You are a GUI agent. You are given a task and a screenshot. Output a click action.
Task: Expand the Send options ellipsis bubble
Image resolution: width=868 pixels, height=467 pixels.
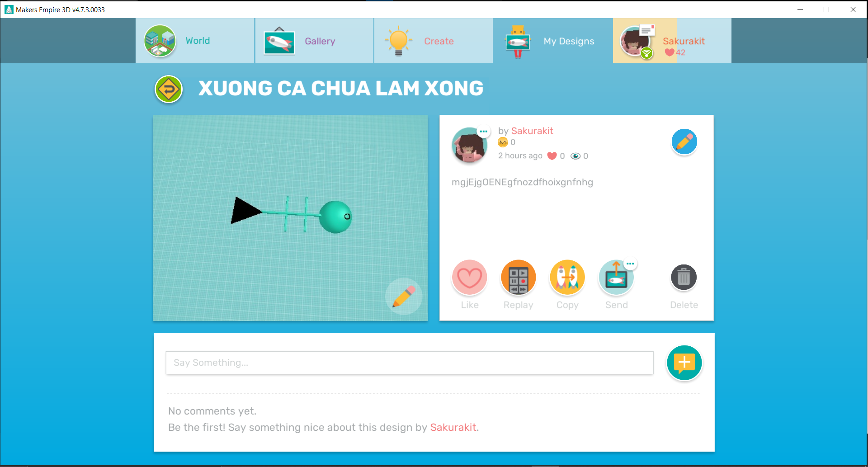click(x=630, y=264)
